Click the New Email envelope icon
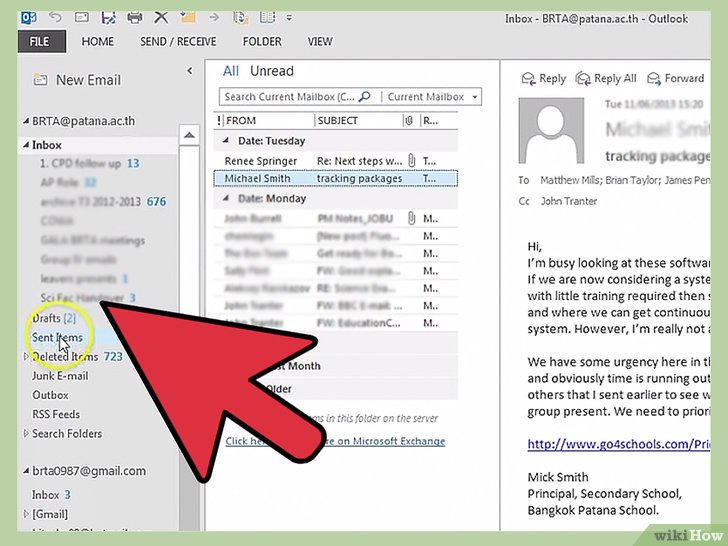This screenshot has height=546, width=728. 40,80
